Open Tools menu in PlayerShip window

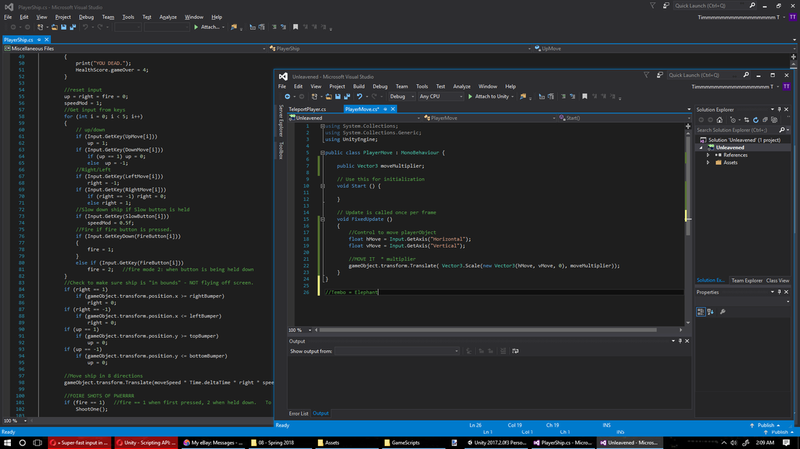(128, 17)
